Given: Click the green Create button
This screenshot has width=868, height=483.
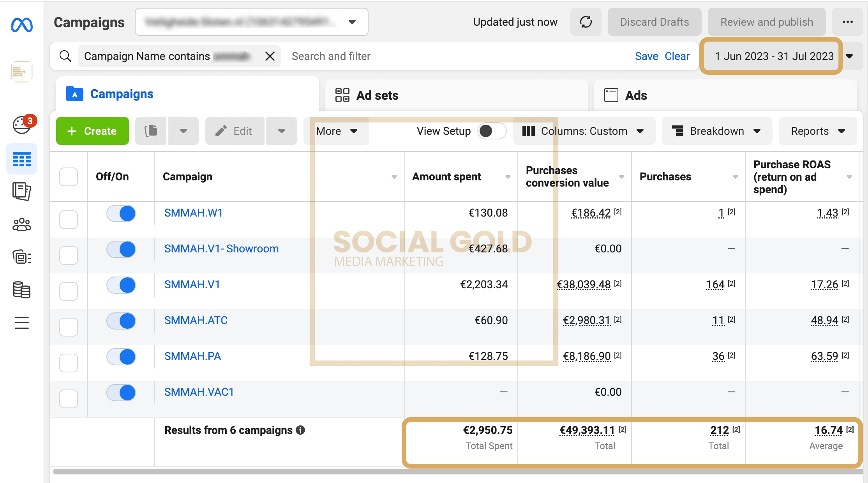Looking at the screenshot, I should click(92, 131).
